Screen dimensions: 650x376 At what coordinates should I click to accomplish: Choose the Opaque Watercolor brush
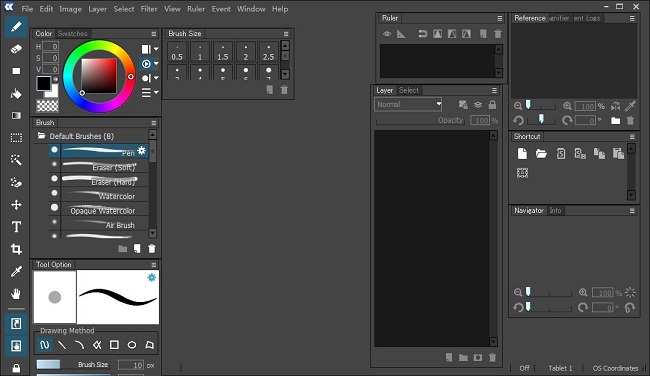[x=99, y=210]
